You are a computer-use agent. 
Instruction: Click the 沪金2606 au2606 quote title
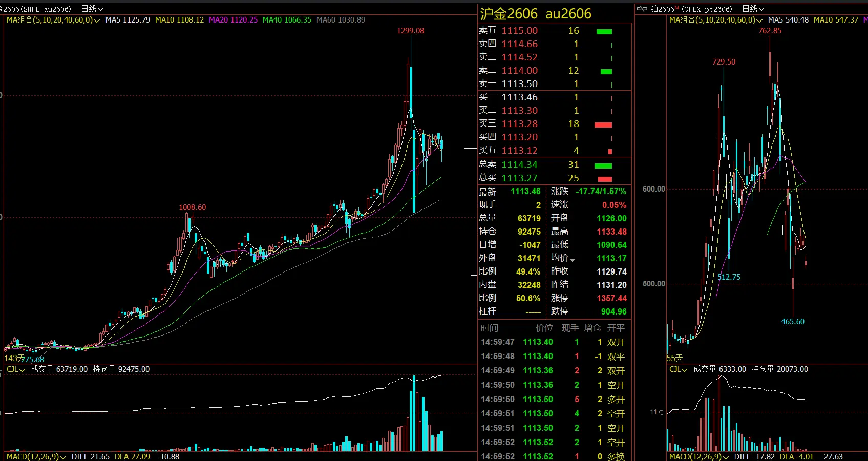[536, 14]
